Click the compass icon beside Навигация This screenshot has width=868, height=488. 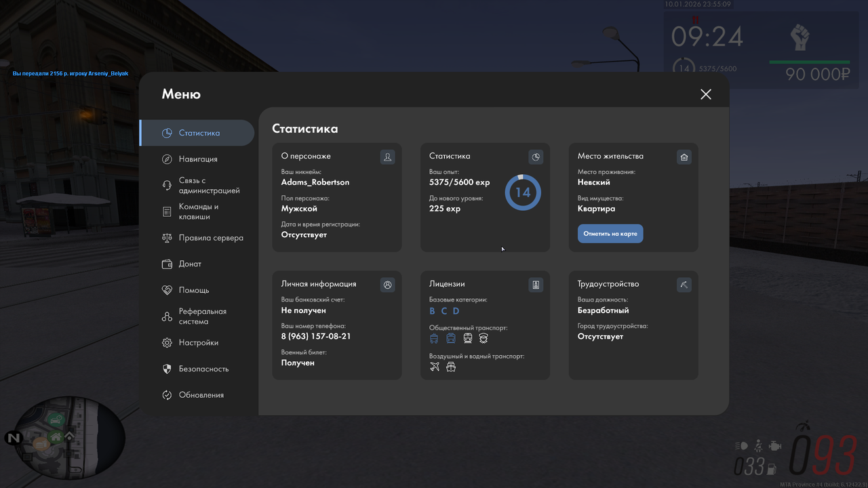pyautogui.click(x=167, y=159)
